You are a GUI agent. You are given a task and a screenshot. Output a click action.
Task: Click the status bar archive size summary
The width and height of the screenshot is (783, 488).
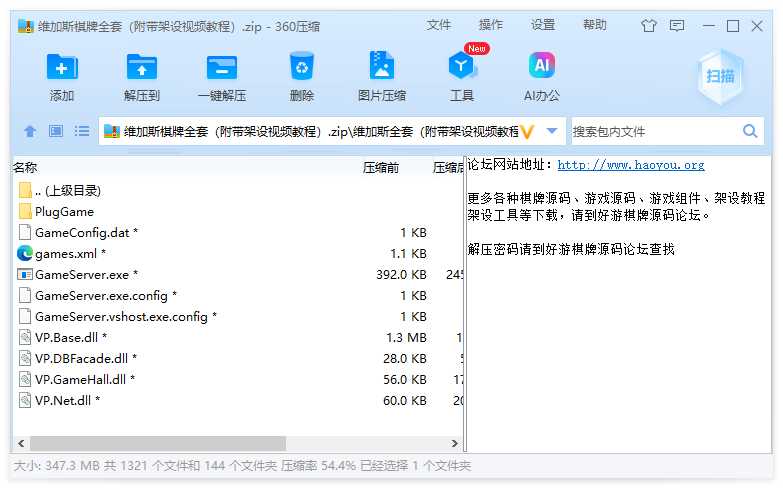pos(242,466)
